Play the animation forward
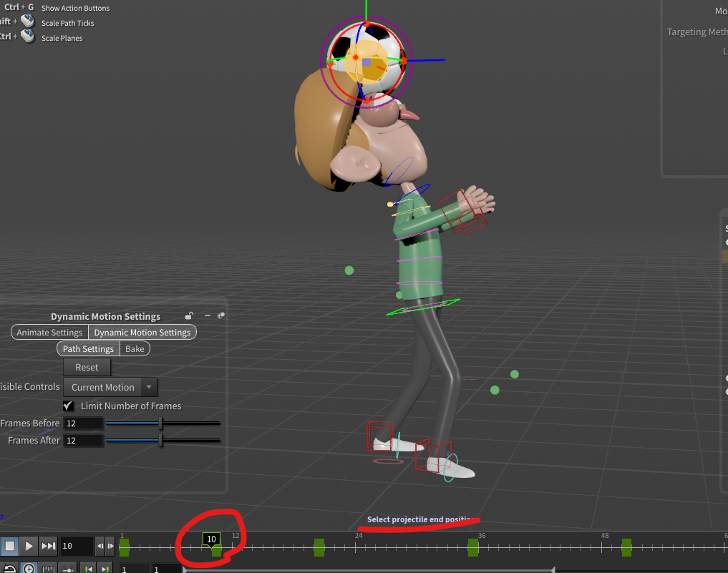Screen dimensions: 728x573 [29, 546]
